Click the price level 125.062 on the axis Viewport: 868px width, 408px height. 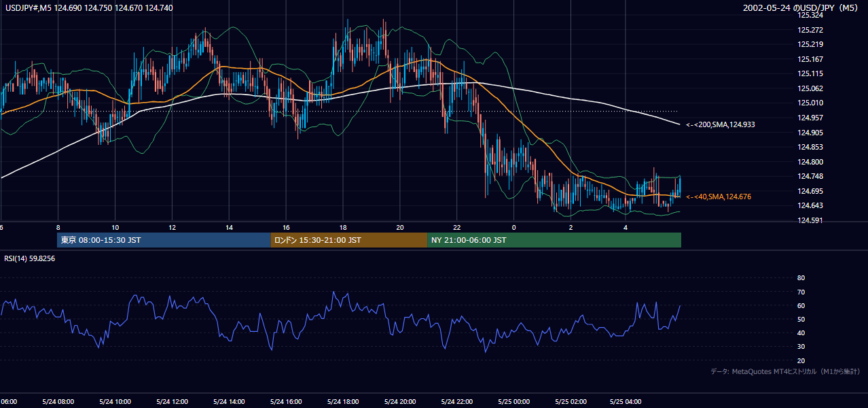point(810,88)
